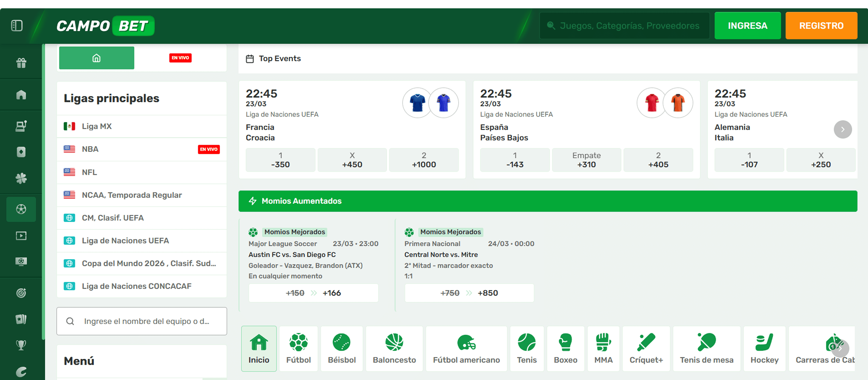Select Fútbol americano sport tab
Screen dimensions: 868x380
(466, 349)
